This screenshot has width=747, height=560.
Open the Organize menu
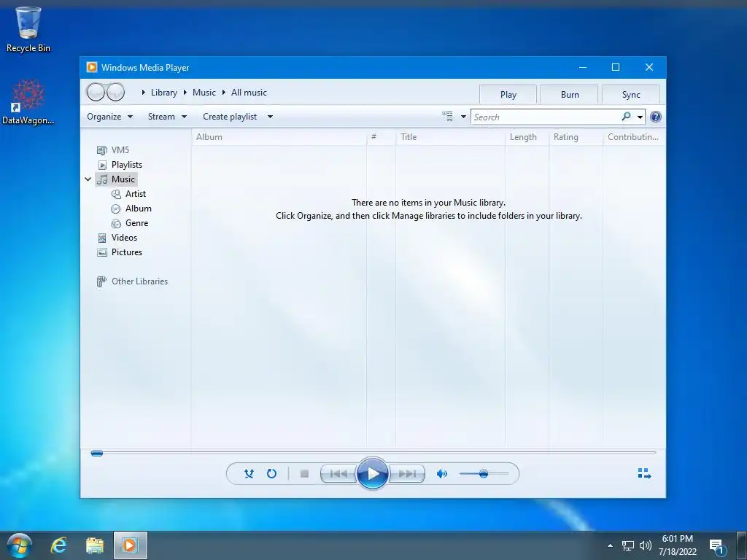(109, 117)
